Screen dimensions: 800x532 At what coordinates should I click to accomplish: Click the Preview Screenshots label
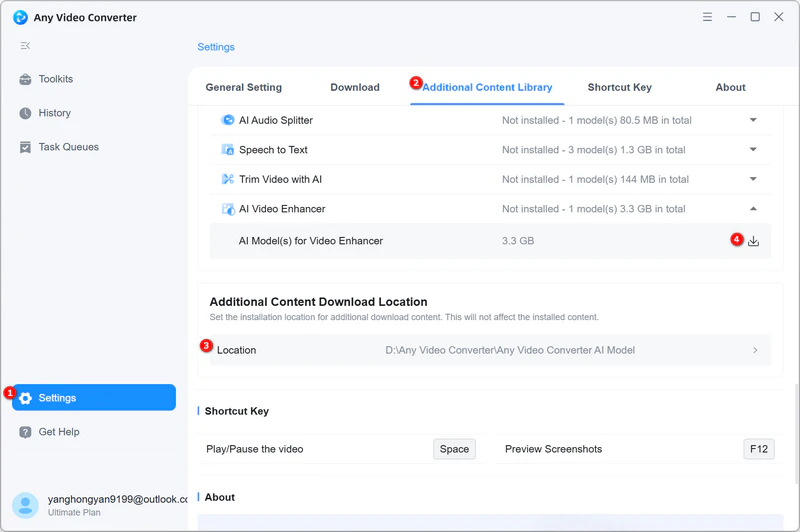point(554,449)
